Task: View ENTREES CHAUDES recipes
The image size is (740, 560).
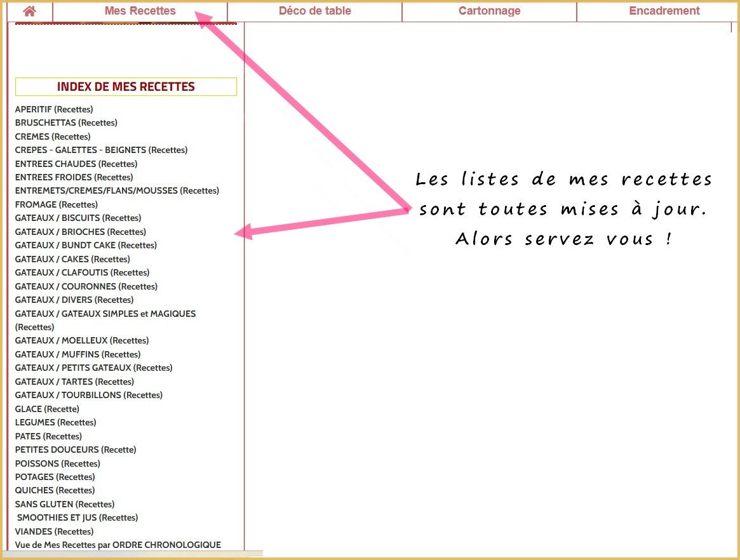Action: (x=76, y=164)
